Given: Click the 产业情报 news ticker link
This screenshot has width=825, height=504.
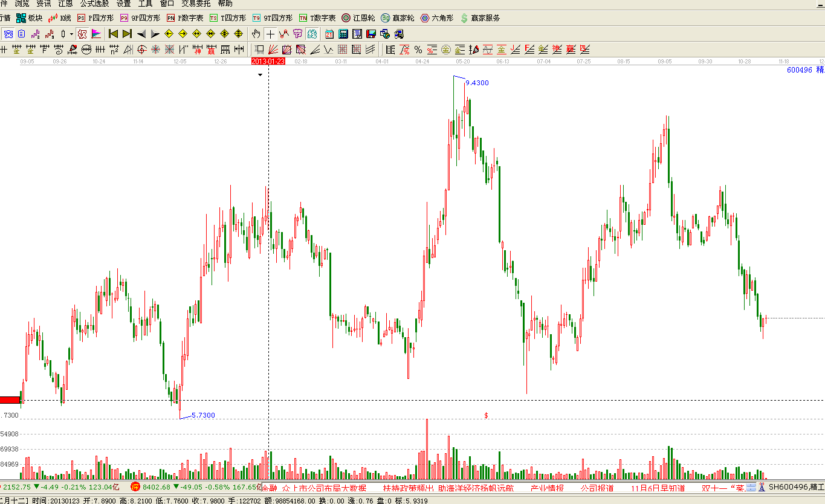Looking at the screenshot, I should click(x=547, y=488).
